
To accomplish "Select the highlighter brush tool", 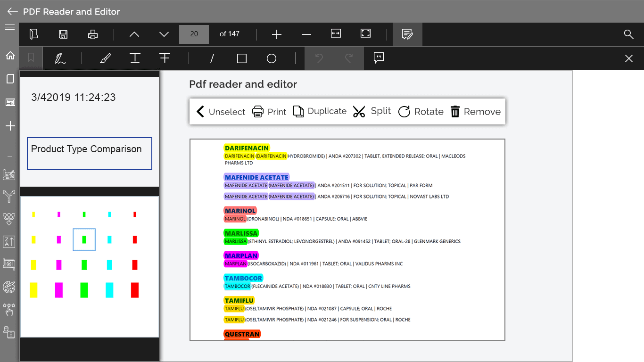I will pyautogui.click(x=106, y=58).
